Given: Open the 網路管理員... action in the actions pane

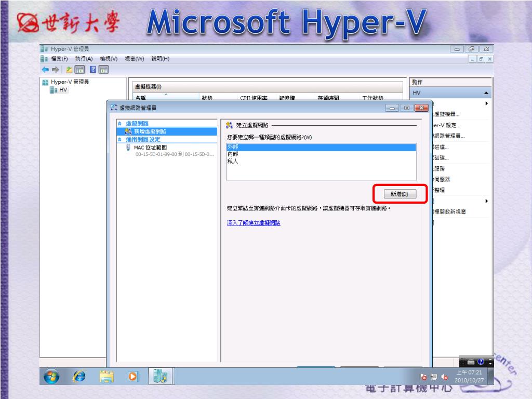Looking at the screenshot, I should pyautogui.click(x=448, y=136).
